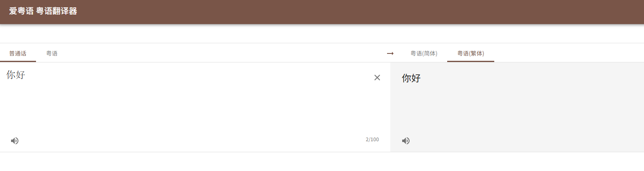Click the empty tab bar space right of 粤语(繁体)
Image resolution: width=644 pixels, height=171 pixels.
coord(569,53)
